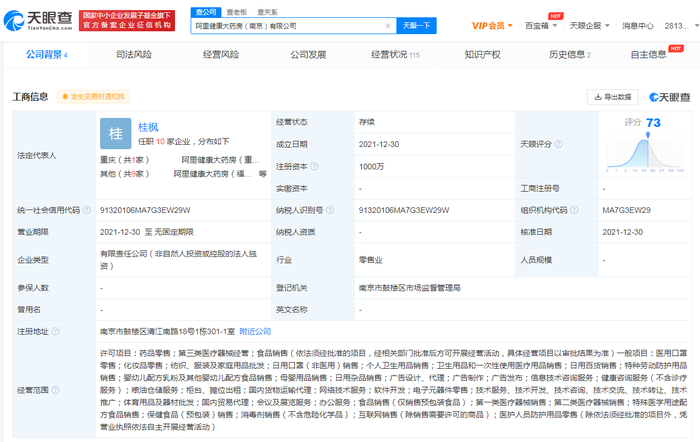Image resolution: width=700 pixels, height=442 pixels.
Task: Click the 导出数据 export button
Action: [612, 97]
